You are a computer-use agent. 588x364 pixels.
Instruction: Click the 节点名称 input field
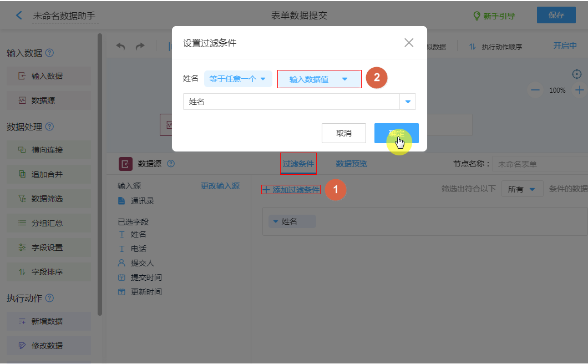538,164
